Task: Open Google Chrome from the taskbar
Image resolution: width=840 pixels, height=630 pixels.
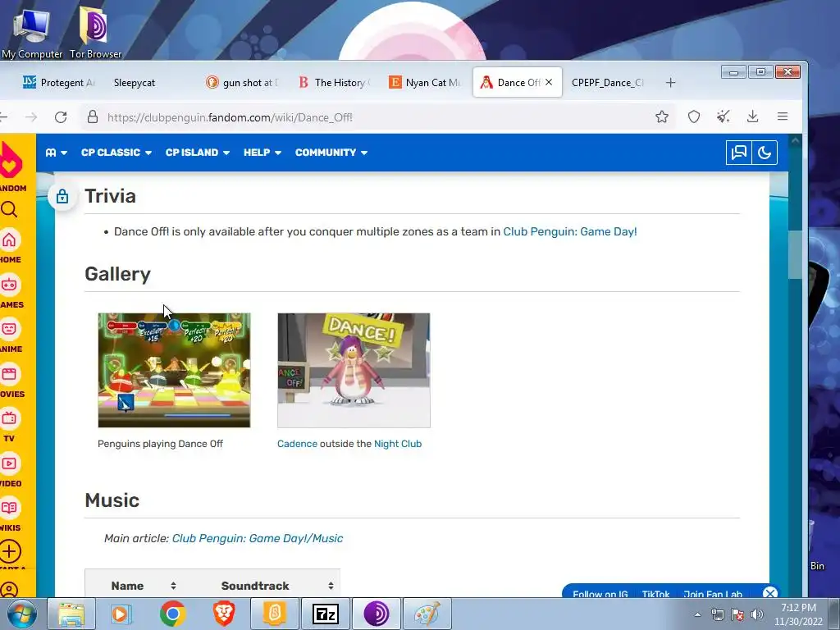Action: point(172,614)
